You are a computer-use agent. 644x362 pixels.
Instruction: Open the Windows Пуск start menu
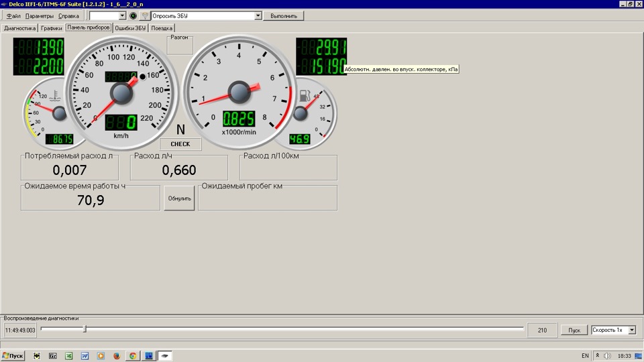pos(13,356)
